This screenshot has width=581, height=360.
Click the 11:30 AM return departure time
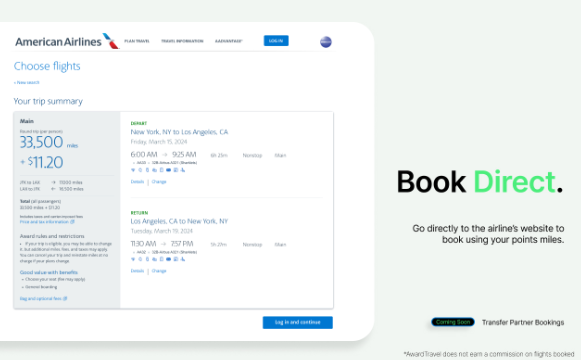coord(143,244)
